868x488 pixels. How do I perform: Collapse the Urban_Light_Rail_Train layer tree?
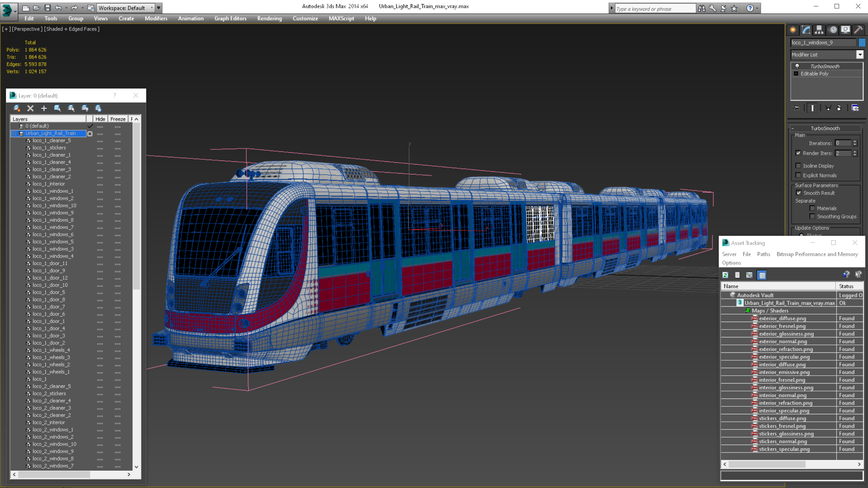(x=14, y=133)
